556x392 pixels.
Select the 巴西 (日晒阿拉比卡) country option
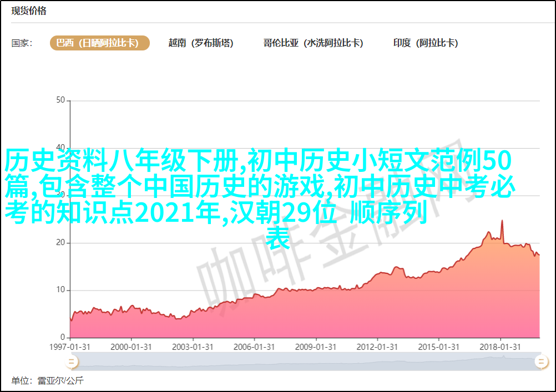(100, 43)
